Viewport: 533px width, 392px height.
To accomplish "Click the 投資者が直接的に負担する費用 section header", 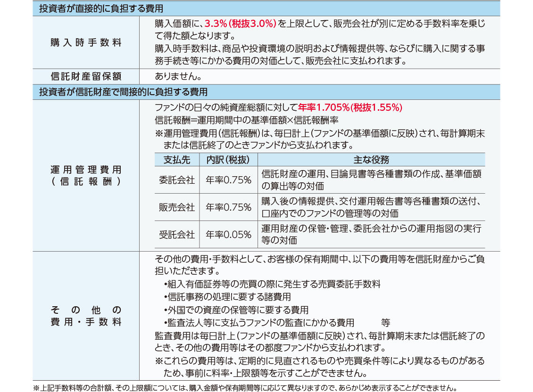I will click(x=101, y=8).
